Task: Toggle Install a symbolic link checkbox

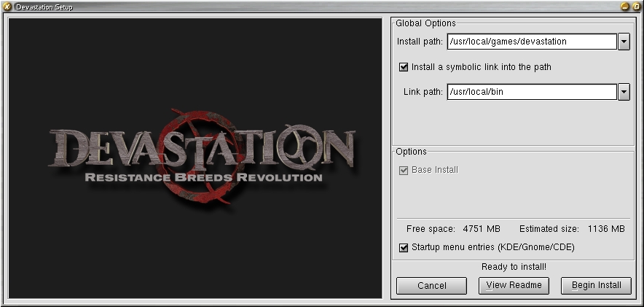Action: tap(404, 67)
